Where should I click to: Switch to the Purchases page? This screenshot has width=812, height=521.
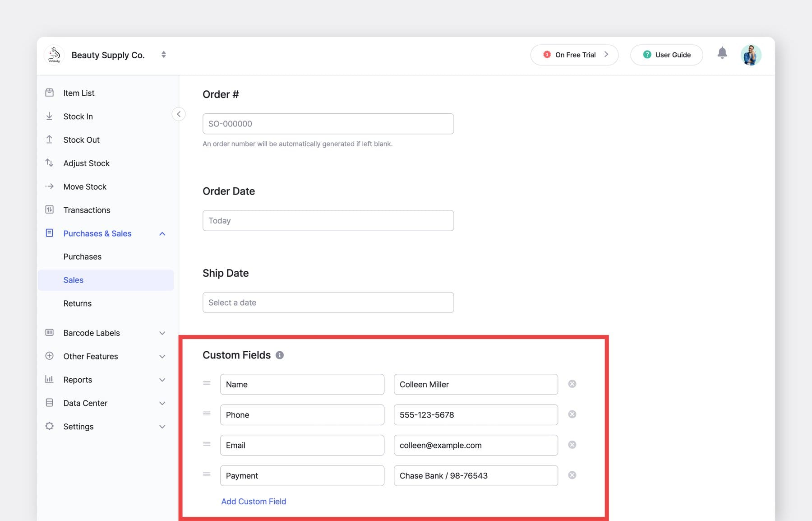[82, 256]
